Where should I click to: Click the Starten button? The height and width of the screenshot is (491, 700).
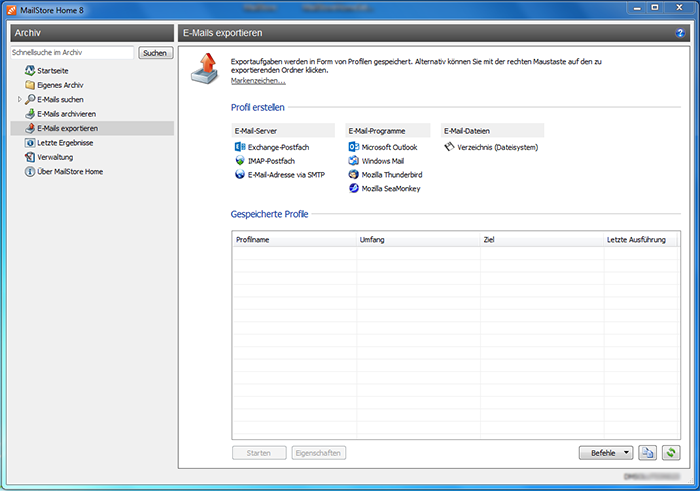[259, 453]
